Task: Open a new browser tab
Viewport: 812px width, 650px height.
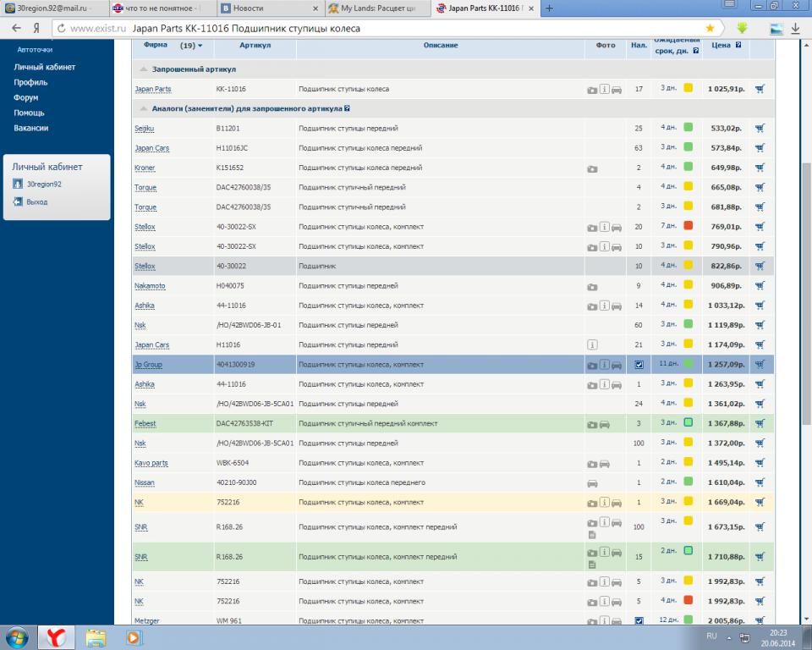Action: pos(550,8)
